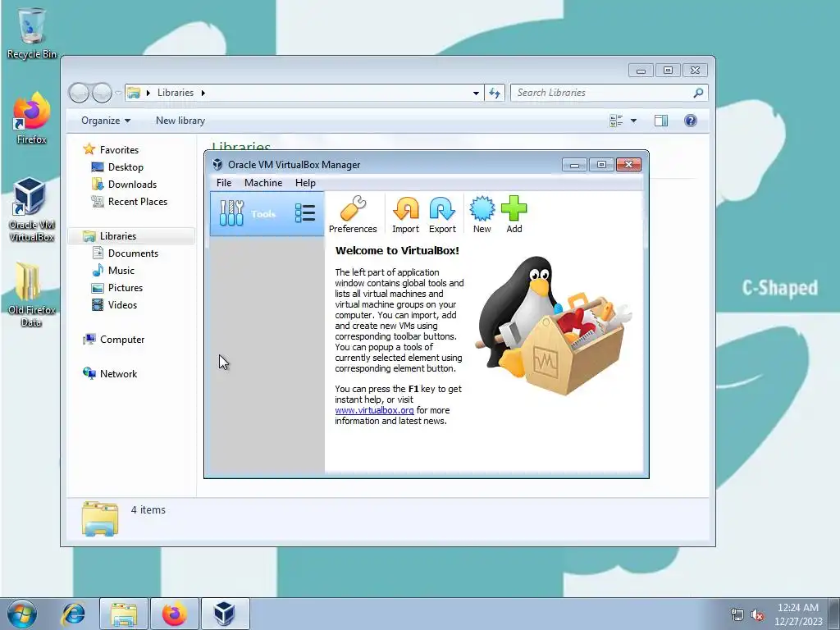
Task: Click the Change your view icon
Action: coord(616,121)
